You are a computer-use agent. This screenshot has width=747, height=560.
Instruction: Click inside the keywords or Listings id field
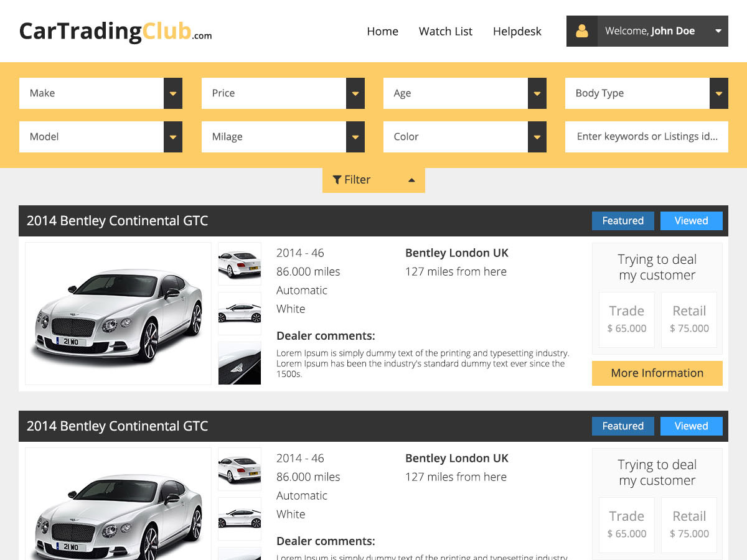click(x=647, y=137)
